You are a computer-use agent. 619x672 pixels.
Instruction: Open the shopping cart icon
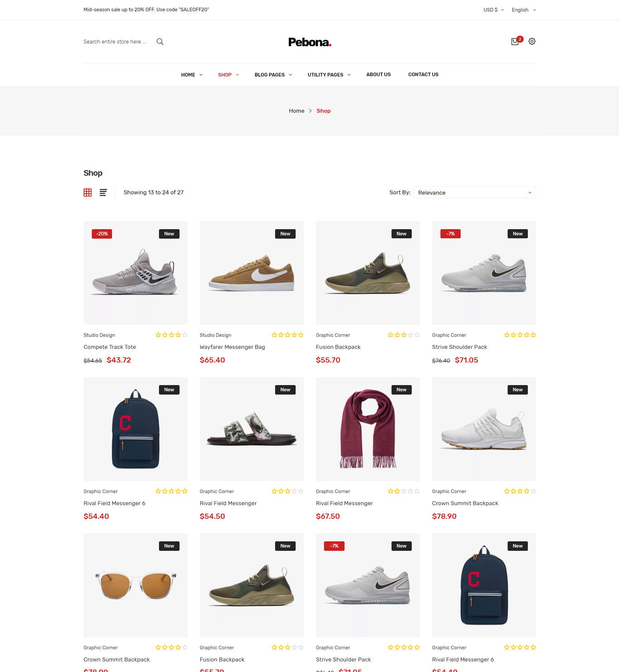pos(515,41)
